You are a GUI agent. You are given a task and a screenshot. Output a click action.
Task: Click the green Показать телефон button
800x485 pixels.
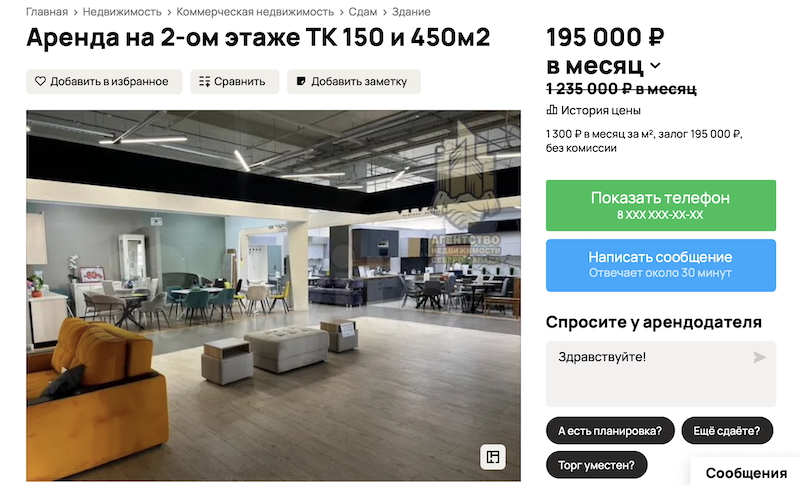[x=661, y=205]
